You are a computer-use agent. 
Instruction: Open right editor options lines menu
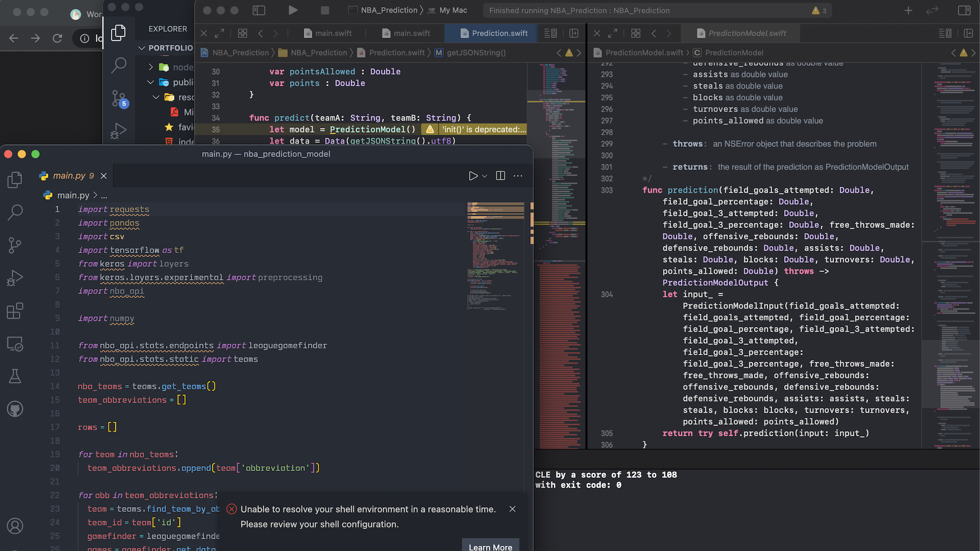point(945,33)
